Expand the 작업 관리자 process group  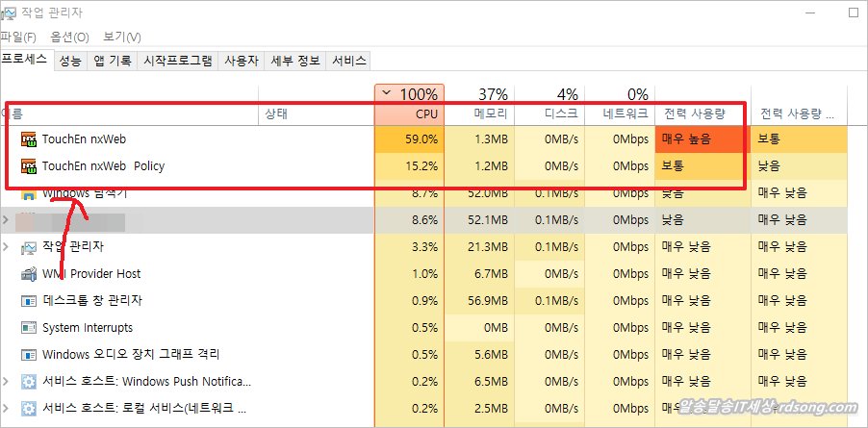coord(6,246)
